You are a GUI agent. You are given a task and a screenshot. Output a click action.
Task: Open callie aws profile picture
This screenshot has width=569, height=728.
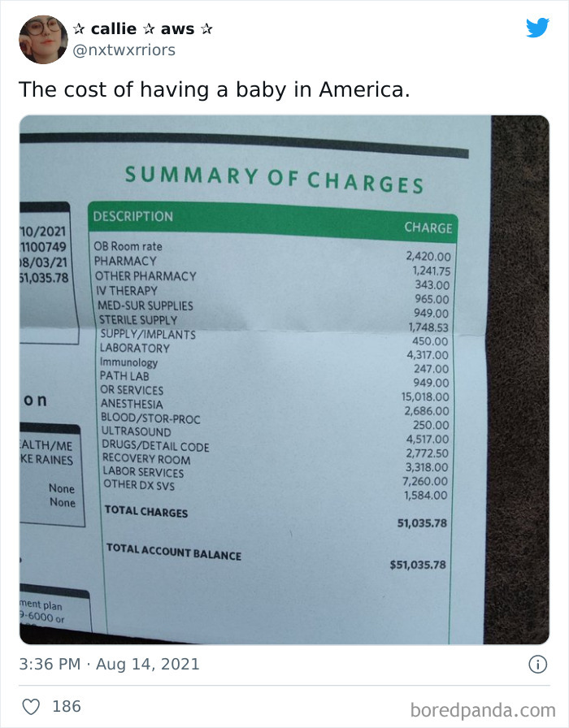(x=43, y=40)
